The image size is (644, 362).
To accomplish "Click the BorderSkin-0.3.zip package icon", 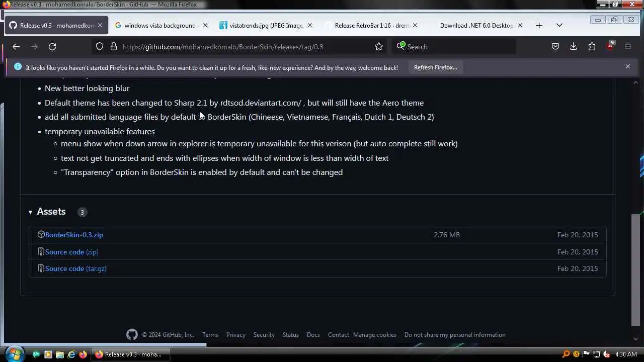I will pyautogui.click(x=41, y=235).
